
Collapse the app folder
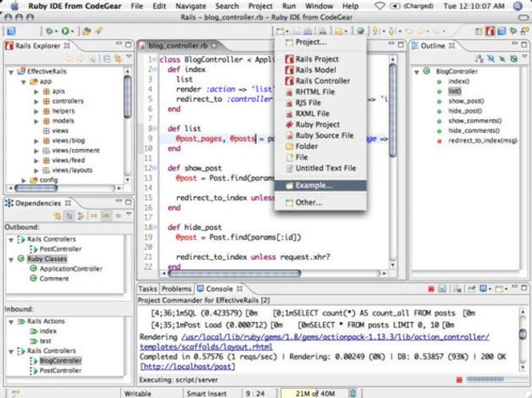click(23, 82)
